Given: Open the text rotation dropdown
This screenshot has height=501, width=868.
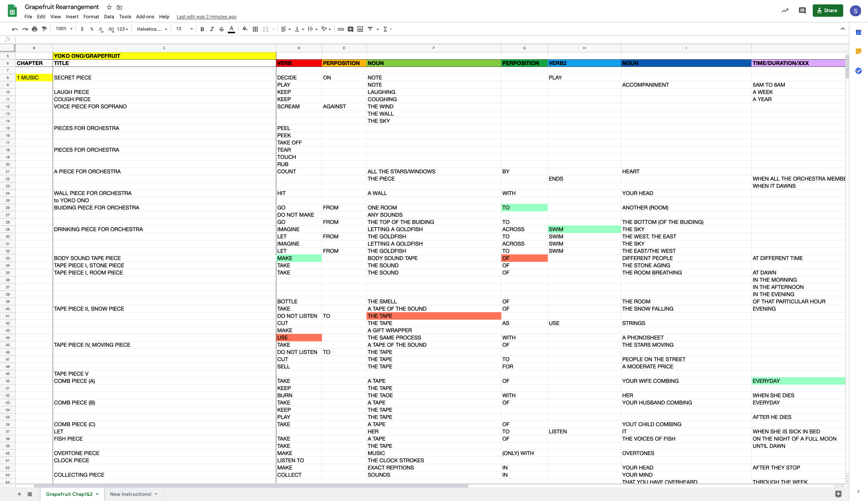Looking at the screenshot, I should pos(326,29).
